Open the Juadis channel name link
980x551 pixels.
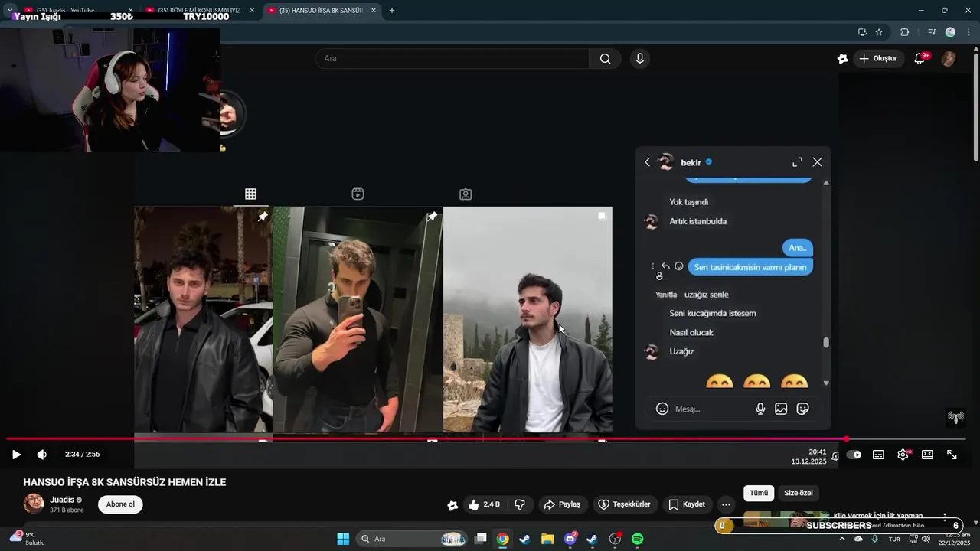tap(62, 500)
